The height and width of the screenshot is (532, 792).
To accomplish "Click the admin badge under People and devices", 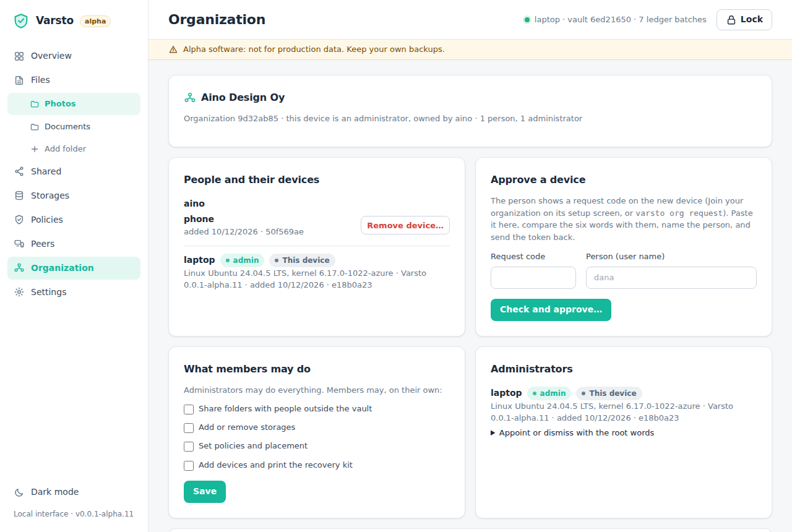I will click(242, 260).
